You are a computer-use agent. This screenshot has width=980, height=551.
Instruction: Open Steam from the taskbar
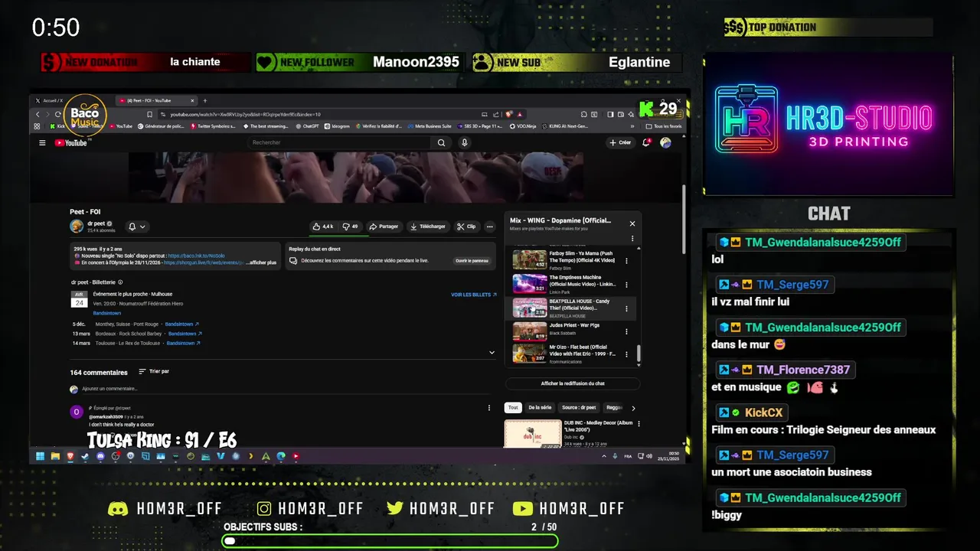[85, 456]
